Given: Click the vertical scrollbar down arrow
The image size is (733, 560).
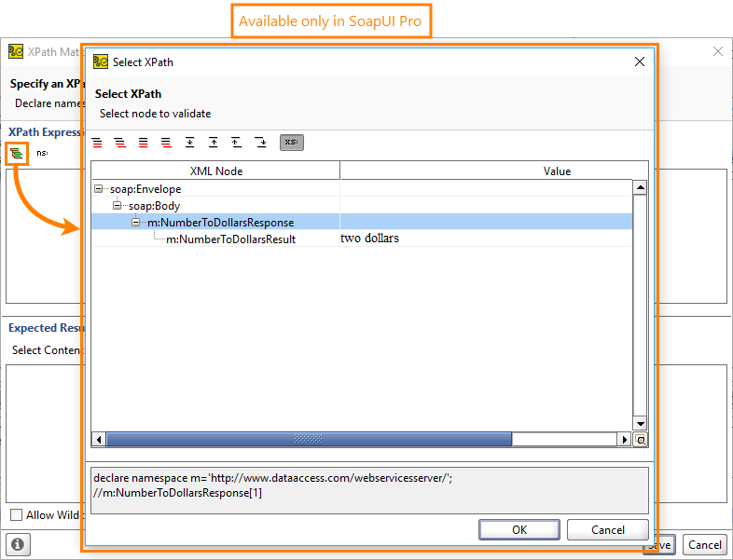Looking at the screenshot, I should click(640, 424).
